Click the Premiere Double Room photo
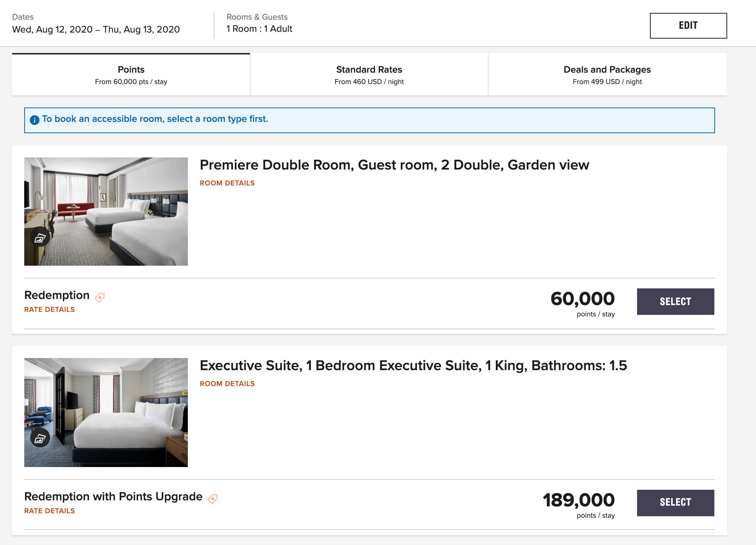This screenshot has width=756, height=545. pos(114,204)
